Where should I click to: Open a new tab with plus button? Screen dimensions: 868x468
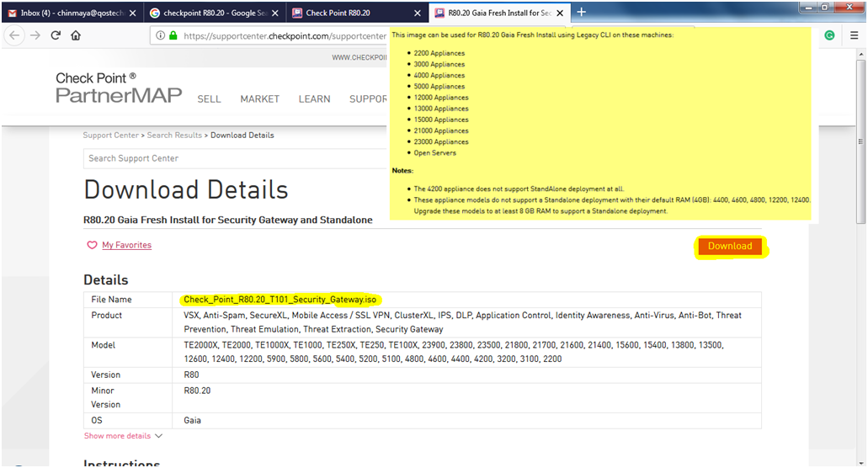point(581,12)
